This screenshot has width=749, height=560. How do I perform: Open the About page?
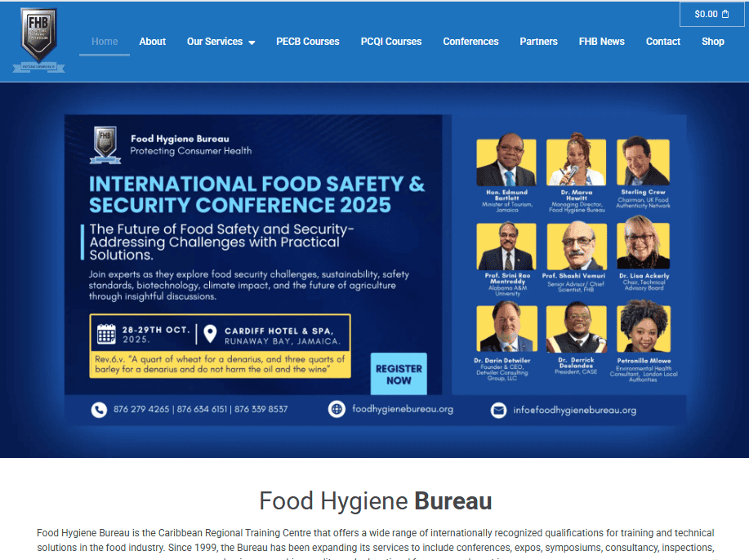click(x=153, y=42)
